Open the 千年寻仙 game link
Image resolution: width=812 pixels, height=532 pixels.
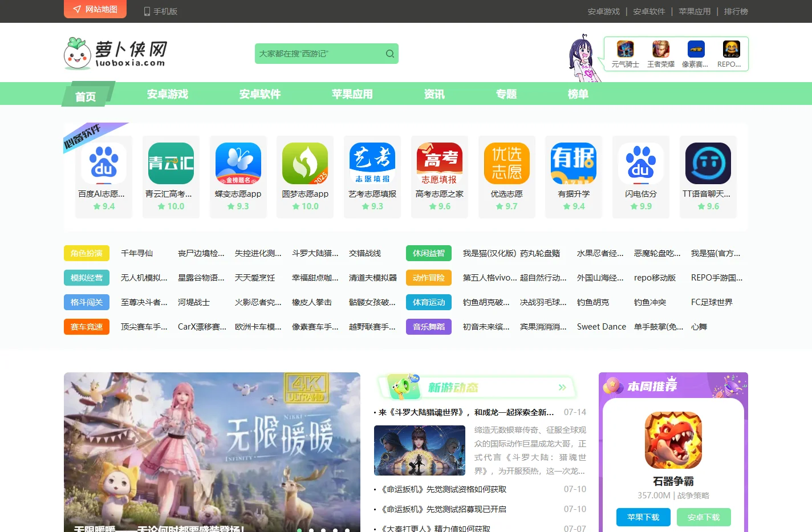tap(137, 253)
